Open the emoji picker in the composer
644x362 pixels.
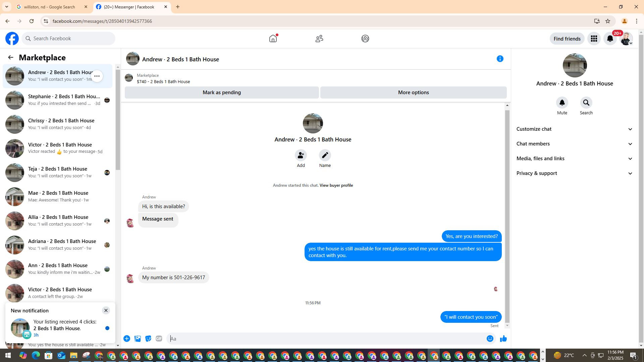pyautogui.click(x=490, y=339)
